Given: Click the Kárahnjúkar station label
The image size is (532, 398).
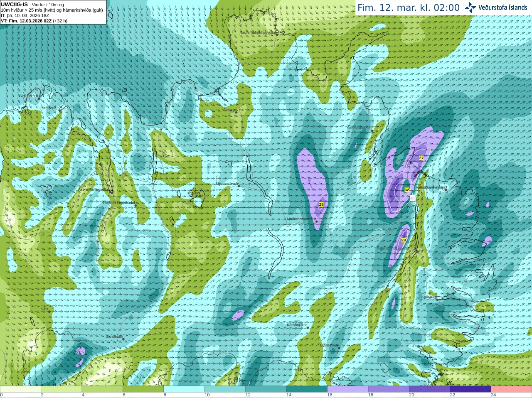Looking at the screenshot, I should point(297,325).
